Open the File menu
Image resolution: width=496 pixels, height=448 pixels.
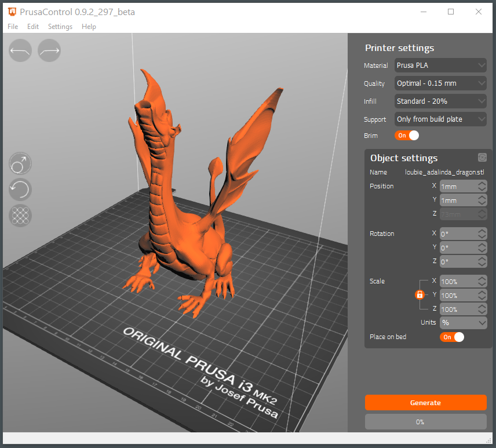point(13,27)
